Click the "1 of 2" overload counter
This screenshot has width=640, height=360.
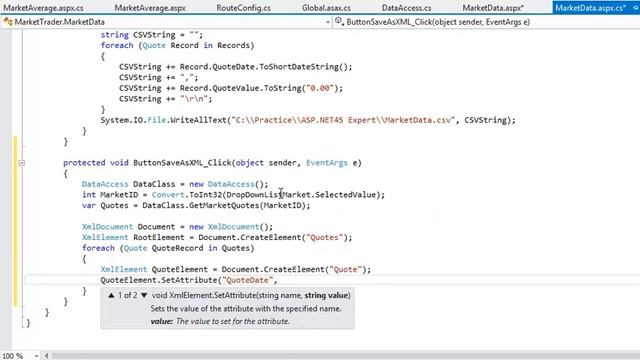point(128,295)
